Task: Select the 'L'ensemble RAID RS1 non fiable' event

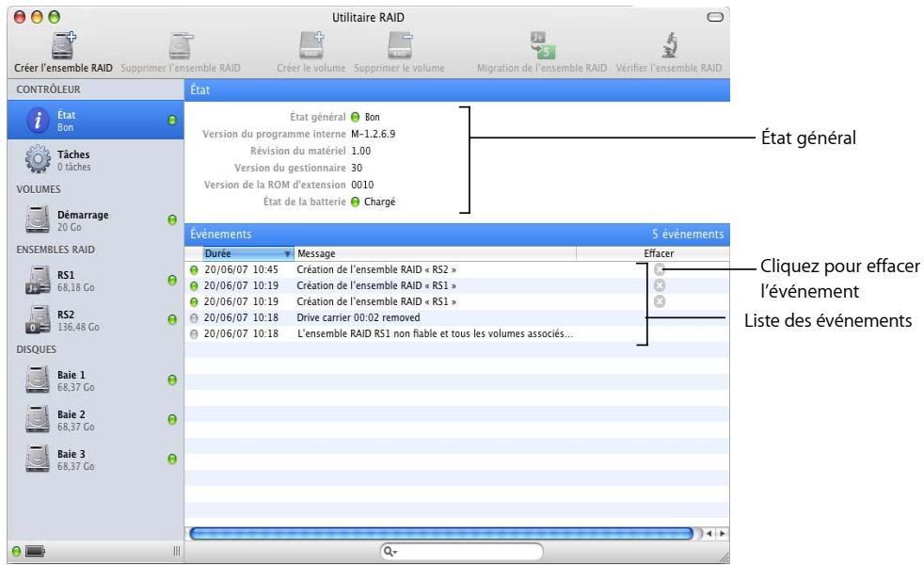Action: tap(456, 333)
